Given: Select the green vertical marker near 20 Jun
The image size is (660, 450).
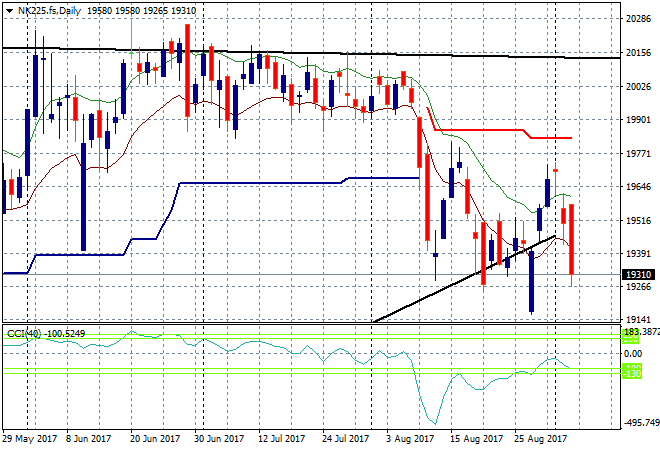Looking at the screenshot, I should [x=131, y=38].
